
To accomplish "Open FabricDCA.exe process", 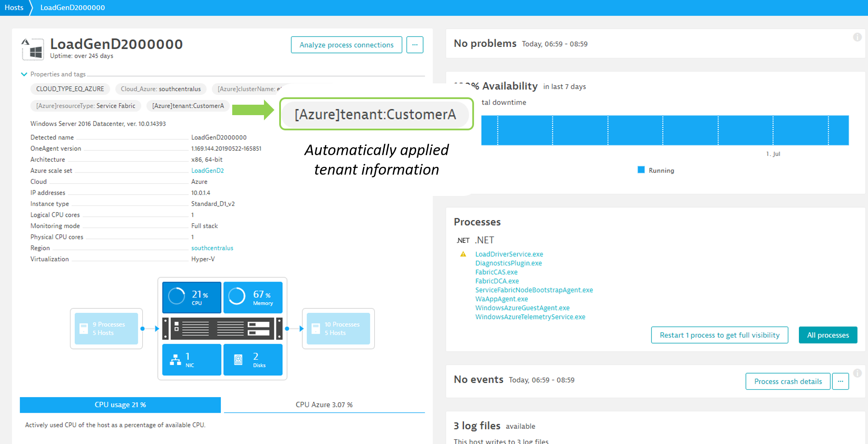I will (x=497, y=281).
